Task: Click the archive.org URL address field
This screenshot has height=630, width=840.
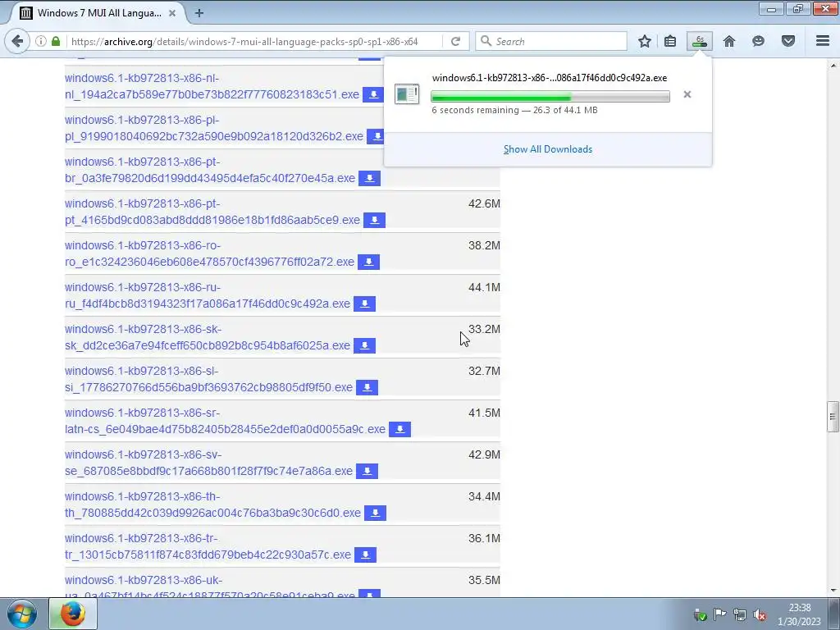Action: click(254, 41)
